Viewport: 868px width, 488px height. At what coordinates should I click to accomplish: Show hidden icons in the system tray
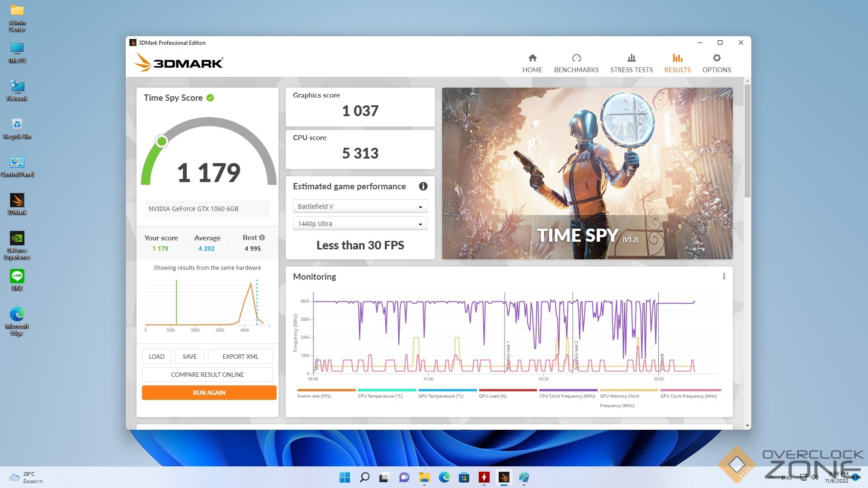pyautogui.click(x=771, y=477)
